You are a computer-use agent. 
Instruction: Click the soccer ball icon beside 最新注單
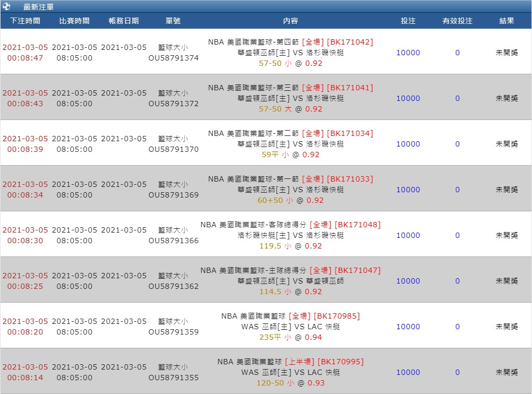(x=6, y=6)
